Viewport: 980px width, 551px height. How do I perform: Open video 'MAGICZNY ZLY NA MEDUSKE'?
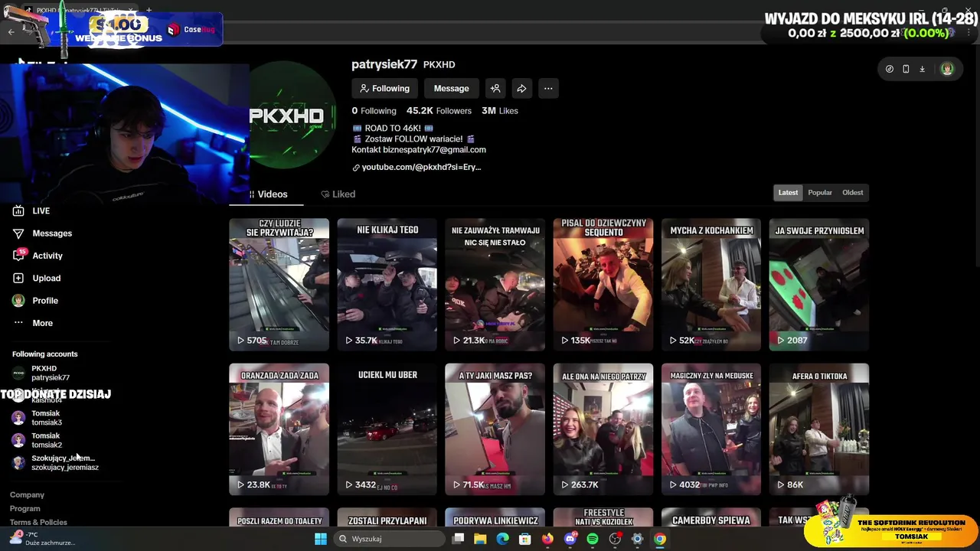[711, 429]
